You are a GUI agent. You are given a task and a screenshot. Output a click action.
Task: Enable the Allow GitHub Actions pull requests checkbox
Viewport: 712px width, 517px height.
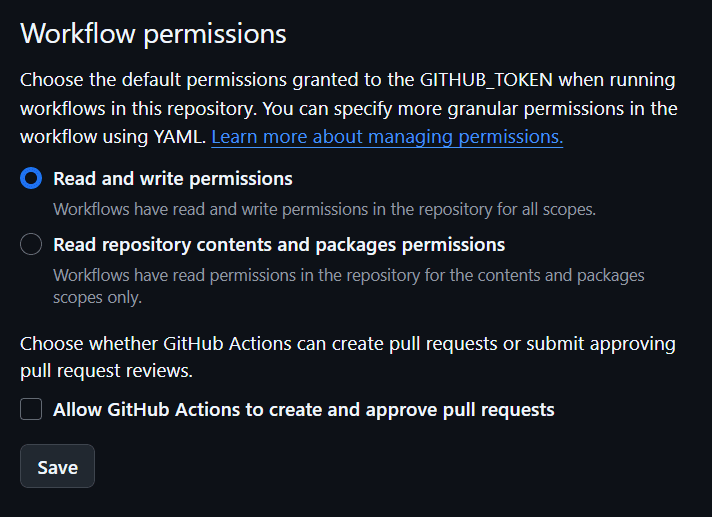click(x=31, y=409)
